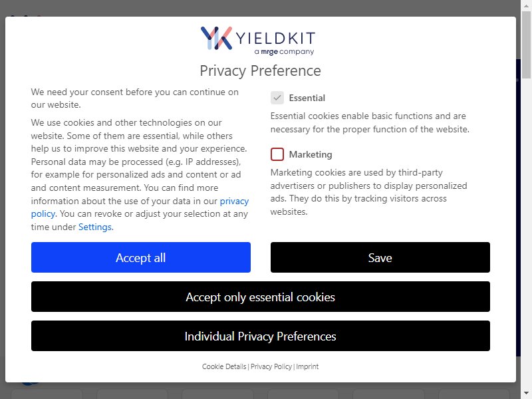
Task: Click the Save button
Action: 380,257
